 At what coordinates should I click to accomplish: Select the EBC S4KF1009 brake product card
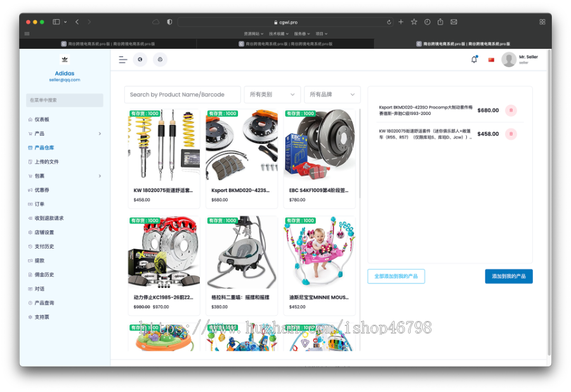point(319,159)
